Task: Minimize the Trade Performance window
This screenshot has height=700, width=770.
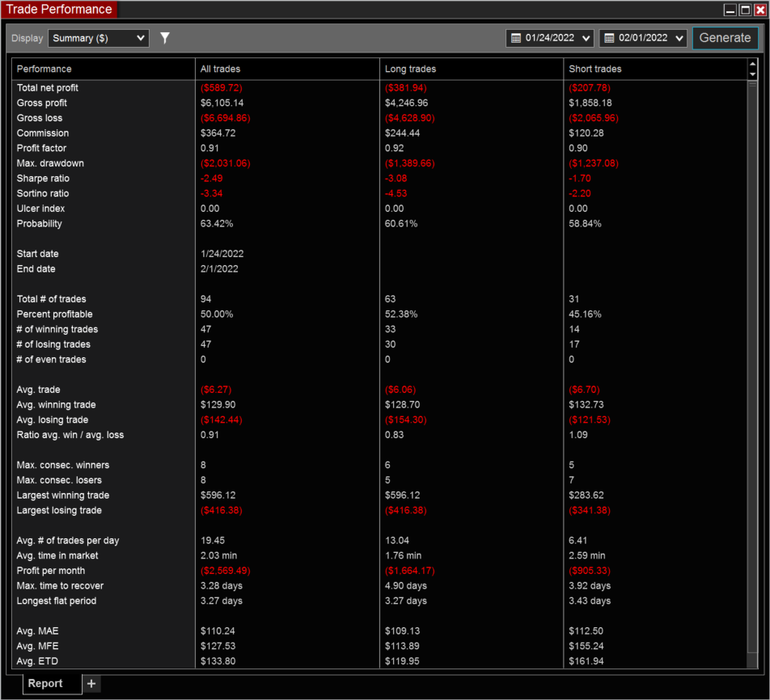Action: 730,10
